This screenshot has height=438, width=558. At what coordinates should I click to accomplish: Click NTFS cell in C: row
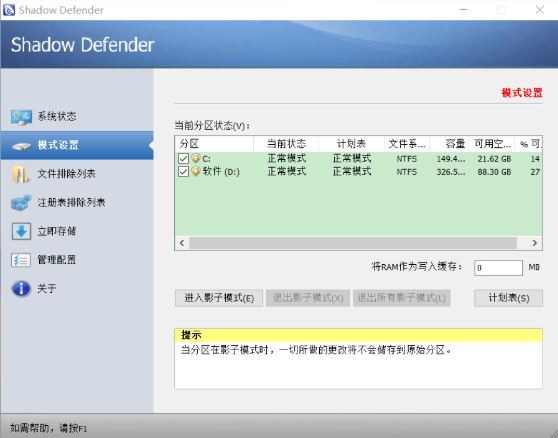[x=407, y=159]
